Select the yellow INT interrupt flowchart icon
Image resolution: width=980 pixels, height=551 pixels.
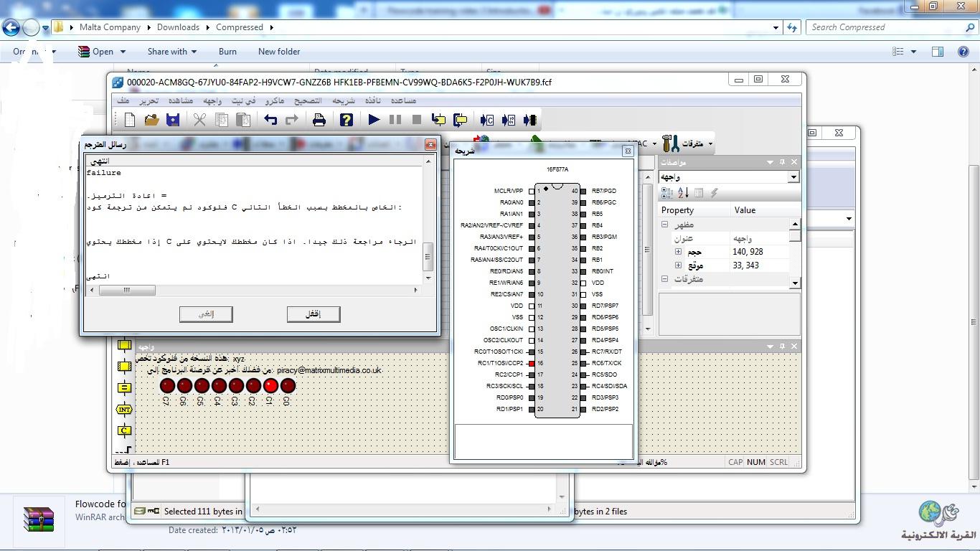124,409
